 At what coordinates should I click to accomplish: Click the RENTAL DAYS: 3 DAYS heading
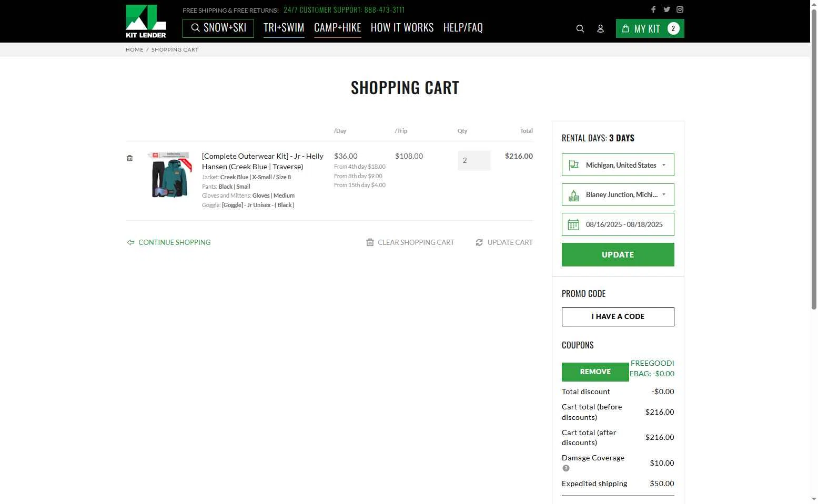pos(598,138)
